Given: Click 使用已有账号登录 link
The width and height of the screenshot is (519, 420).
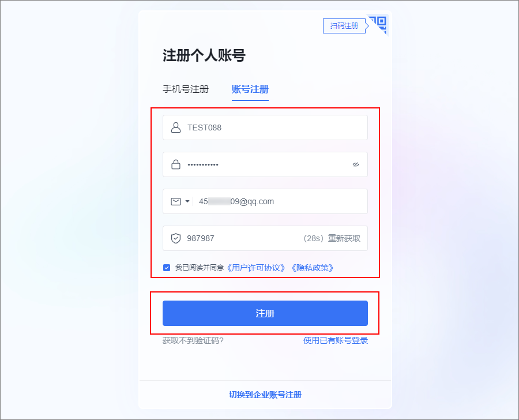Looking at the screenshot, I should pyautogui.click(x=336, y=340).
